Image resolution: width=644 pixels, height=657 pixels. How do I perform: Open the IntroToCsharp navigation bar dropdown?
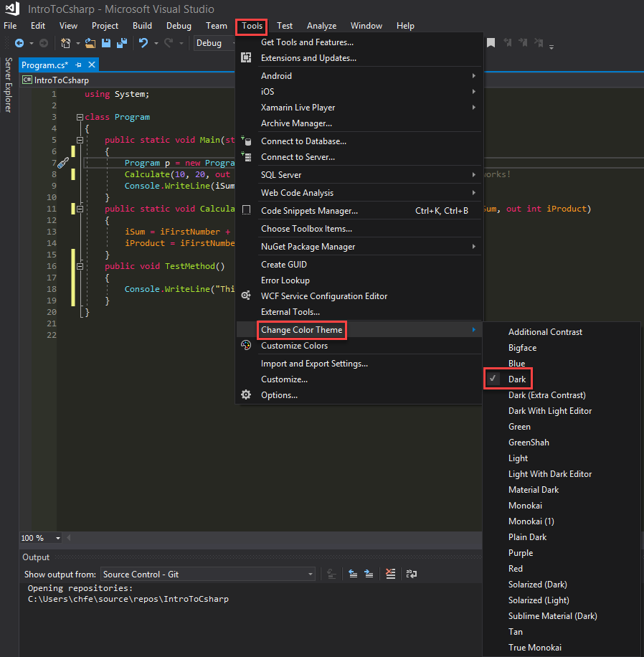pyautogui.click(x=128, y=80)
